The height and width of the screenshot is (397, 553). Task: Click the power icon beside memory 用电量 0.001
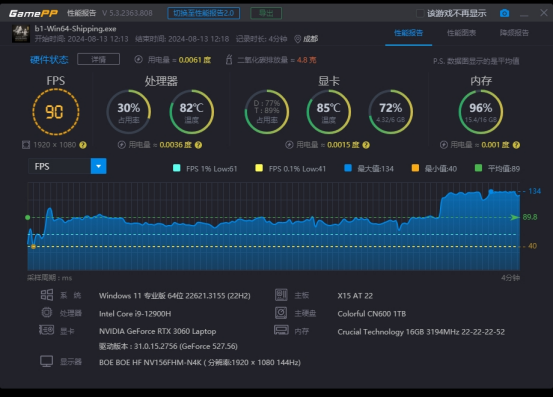click(444, 145)
